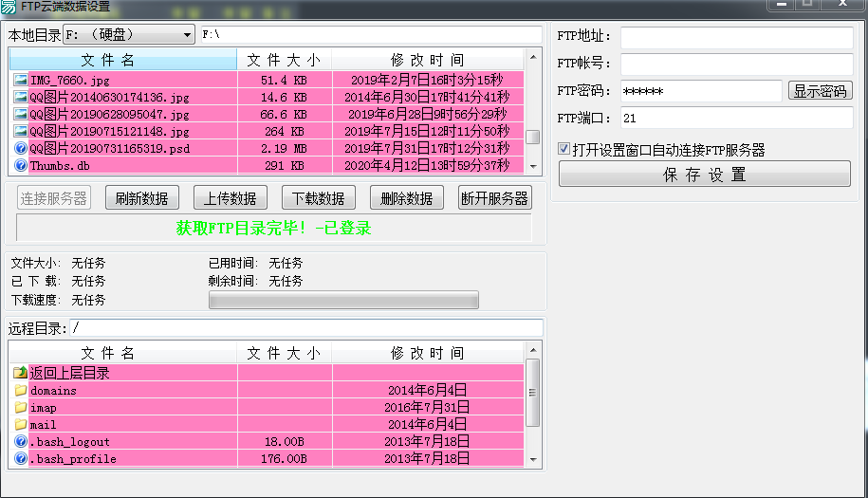
Task: Select the mail folder name
Action: pos(44,425)
